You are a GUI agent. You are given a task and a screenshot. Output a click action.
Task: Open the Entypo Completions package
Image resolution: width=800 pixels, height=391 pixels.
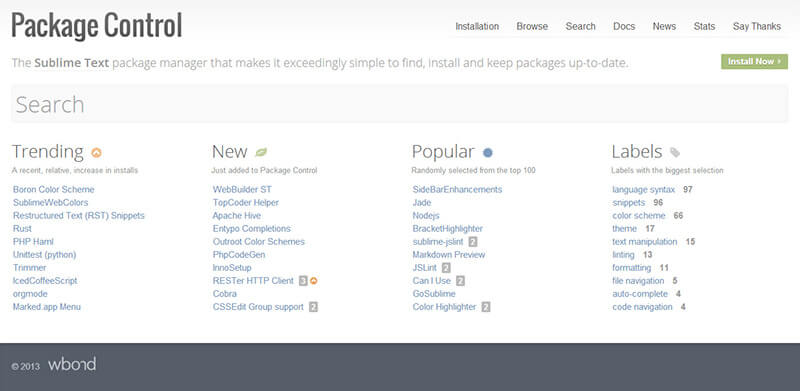[252, 229]
